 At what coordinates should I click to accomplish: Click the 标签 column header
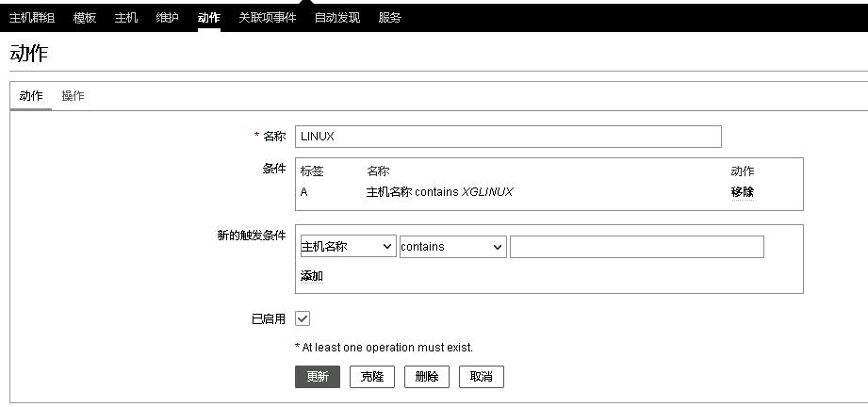(x=312, y=171)
